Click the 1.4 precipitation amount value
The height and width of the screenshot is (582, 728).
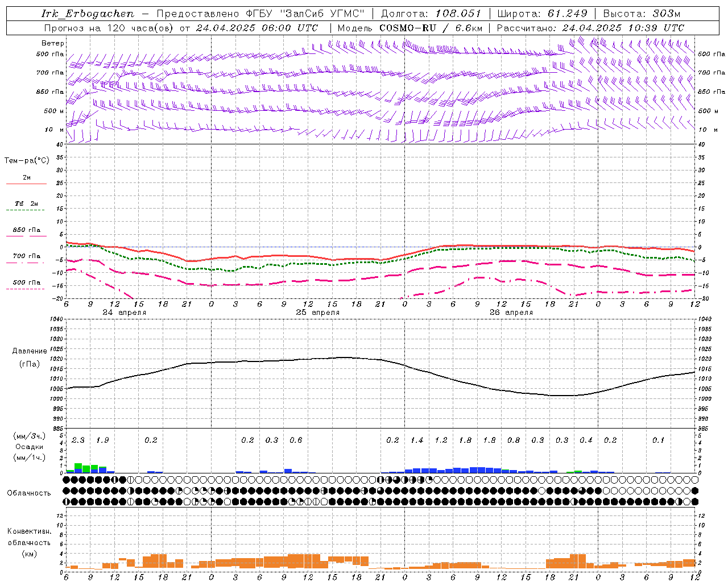pyautogui.click(x=417, y=440)
